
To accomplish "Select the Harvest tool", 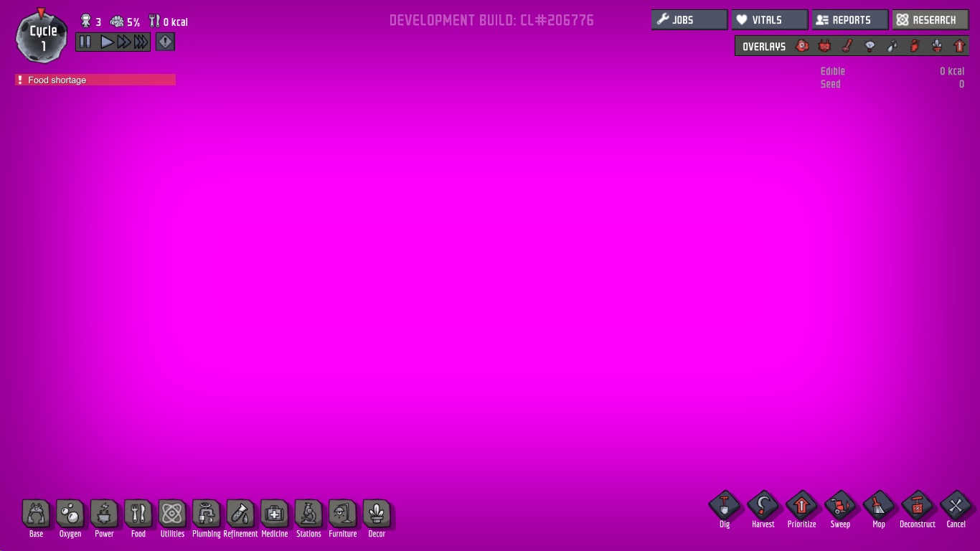I will click(x=763, y=506).
